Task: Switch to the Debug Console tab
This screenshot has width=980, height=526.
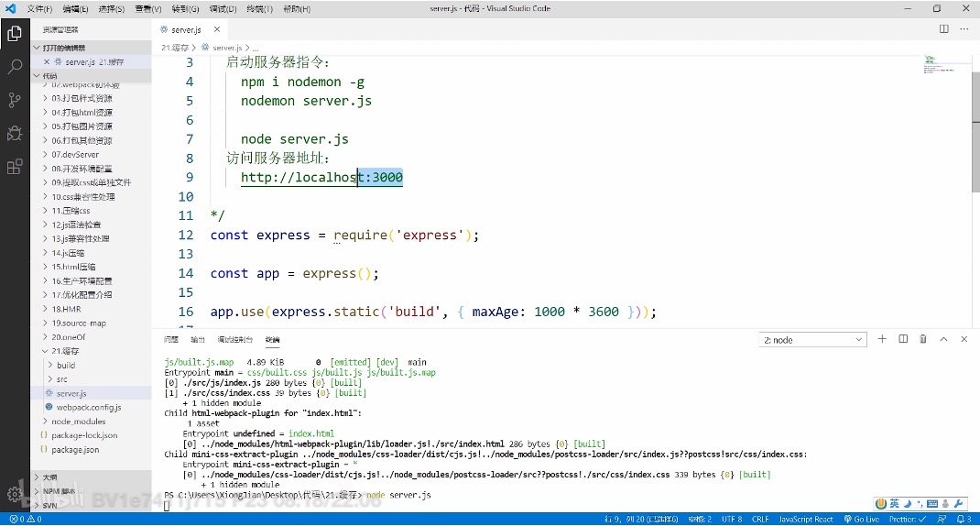Action: click(234, 340)
